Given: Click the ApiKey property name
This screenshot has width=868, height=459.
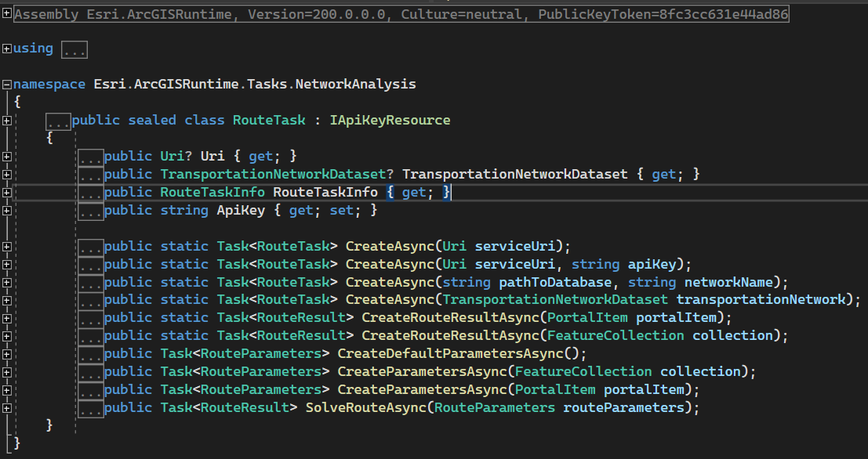Looking at the screenshot, I should [241, 210].
